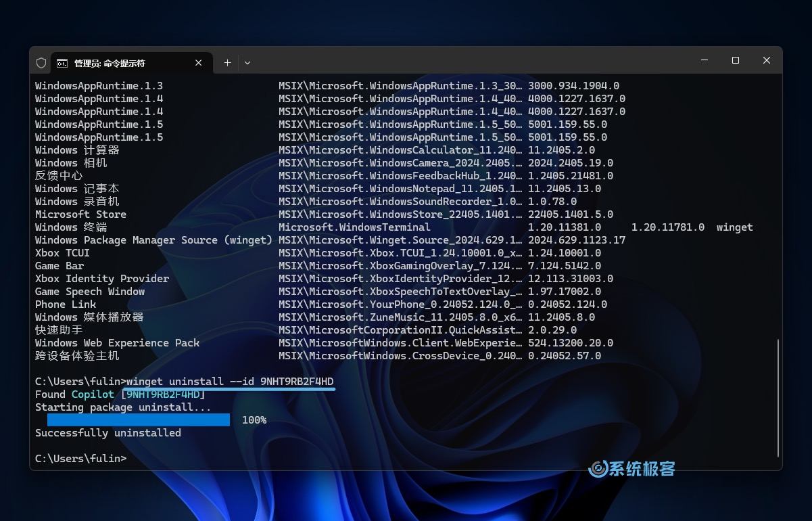Click the YourPhone package ID
Viewport: 812px width, 521px height.
tap(400, 304)
